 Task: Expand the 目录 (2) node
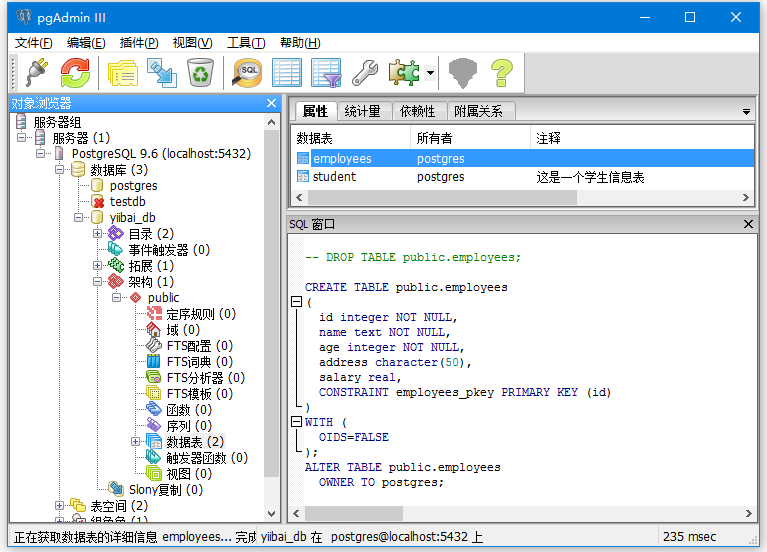click(x=98, y=233)
